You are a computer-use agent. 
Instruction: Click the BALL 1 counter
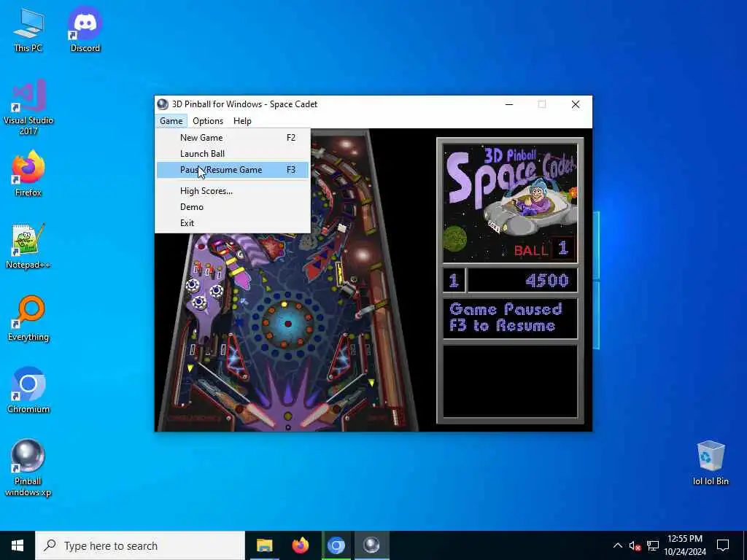click(545, 249)
